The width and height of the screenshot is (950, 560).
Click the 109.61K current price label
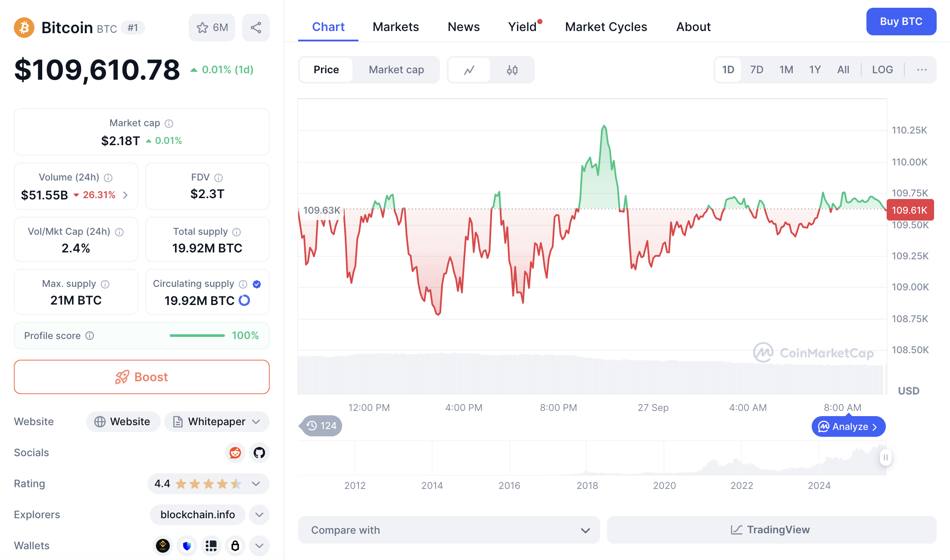pos(910,210)
